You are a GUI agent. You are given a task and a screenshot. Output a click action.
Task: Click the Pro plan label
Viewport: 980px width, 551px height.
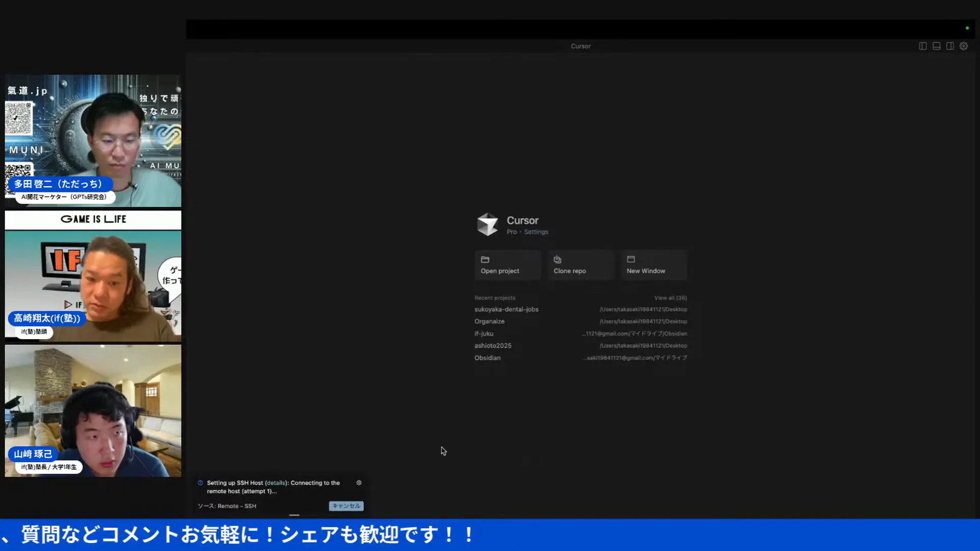pos(511,232)
